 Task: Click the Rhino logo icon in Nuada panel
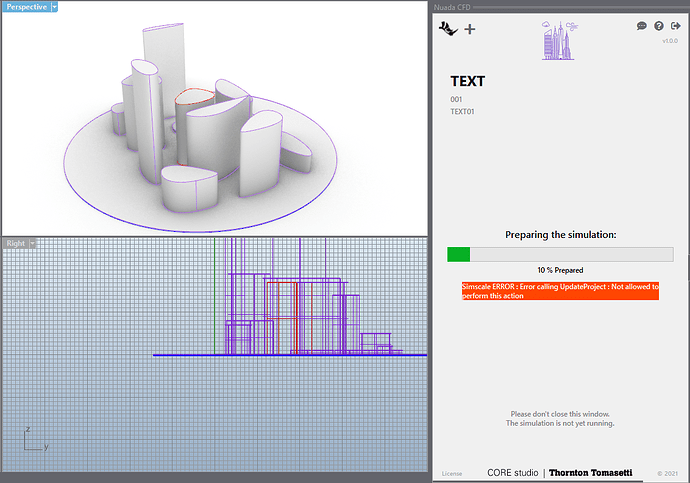pos(448,29)
